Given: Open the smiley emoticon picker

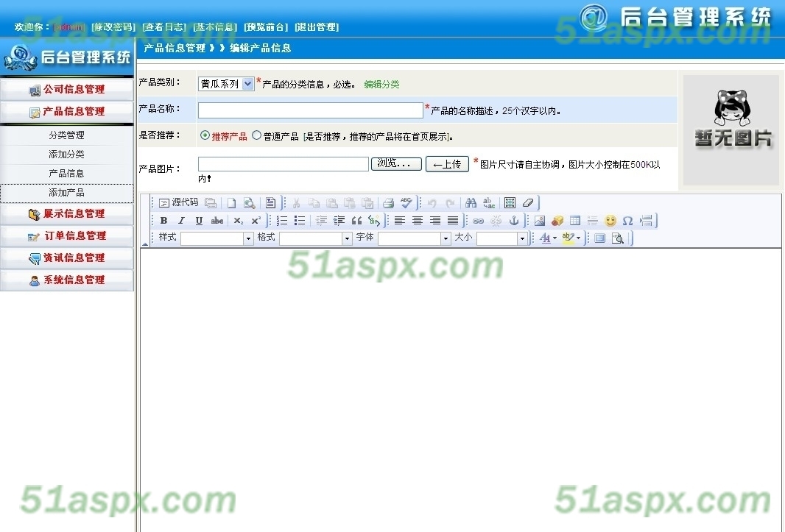Looking at the screenshot, I should click(x=610, y=221).
